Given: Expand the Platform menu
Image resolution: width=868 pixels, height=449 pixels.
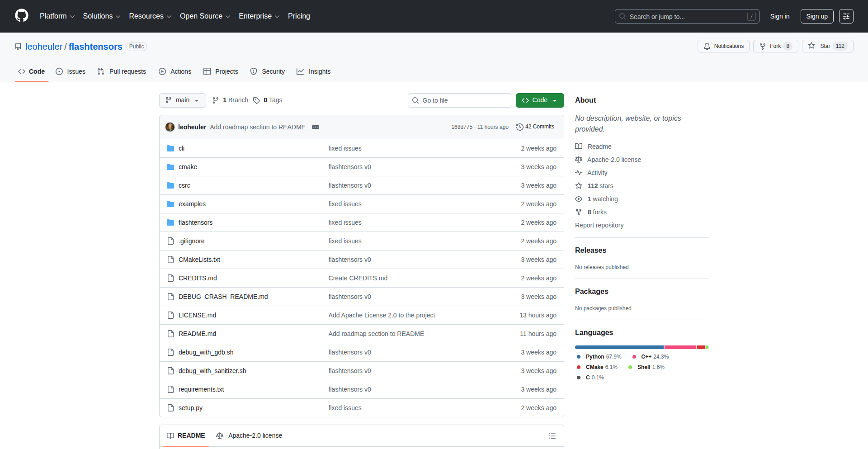Looking at the screenshot, I should (57, 16).
